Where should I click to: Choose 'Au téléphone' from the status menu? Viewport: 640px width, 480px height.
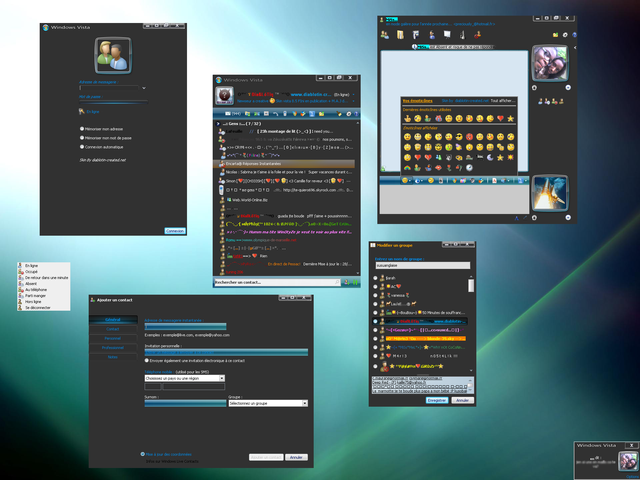pyautogui.click(x=36, y=289)
